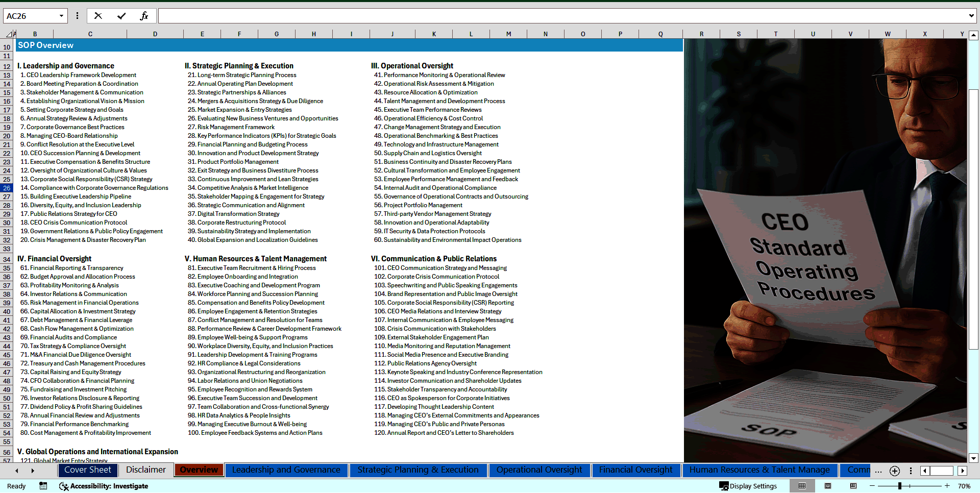The image size is (980, 493).
Task: Expand the formula bar
Action: 971,16
